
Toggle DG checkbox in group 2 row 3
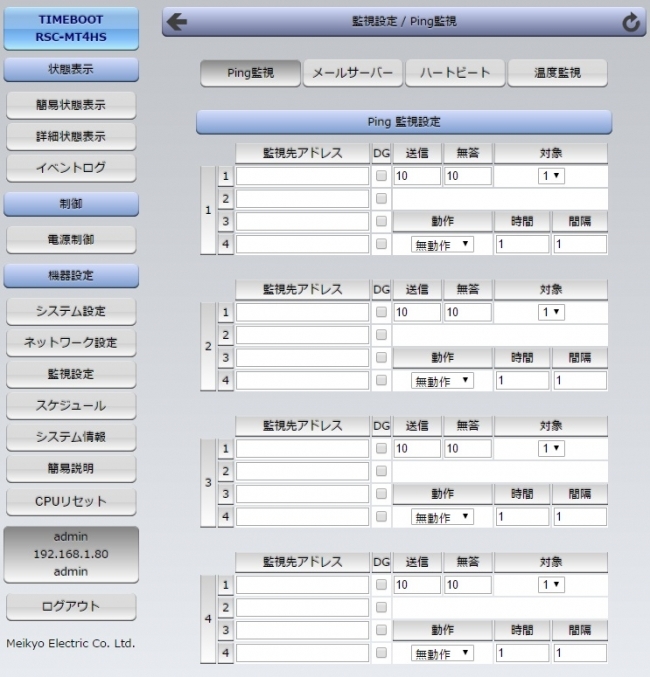pos(381,358)
